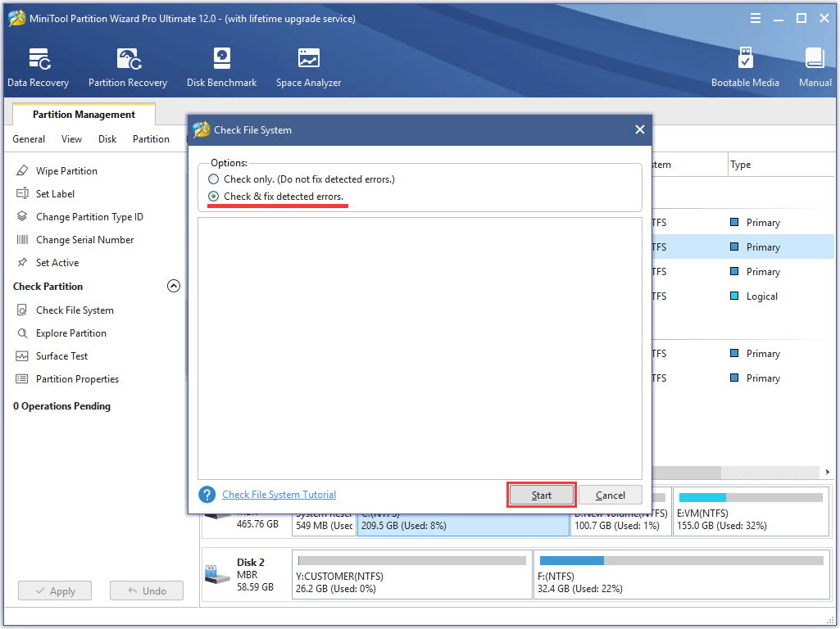Click the Wipe Partition eraser icon
840x629 pixels.
pyautogui.click(x=22, y=171)
